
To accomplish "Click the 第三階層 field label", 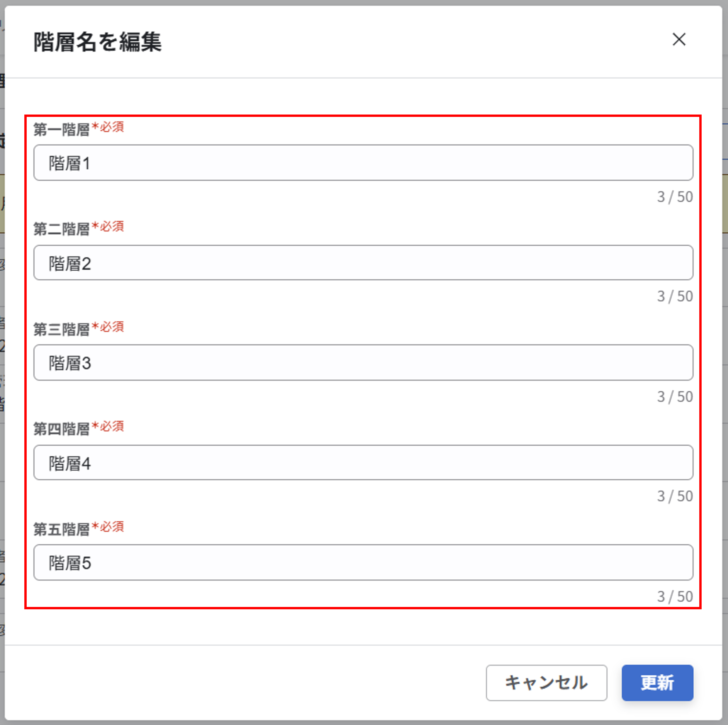I will (62, 329).
